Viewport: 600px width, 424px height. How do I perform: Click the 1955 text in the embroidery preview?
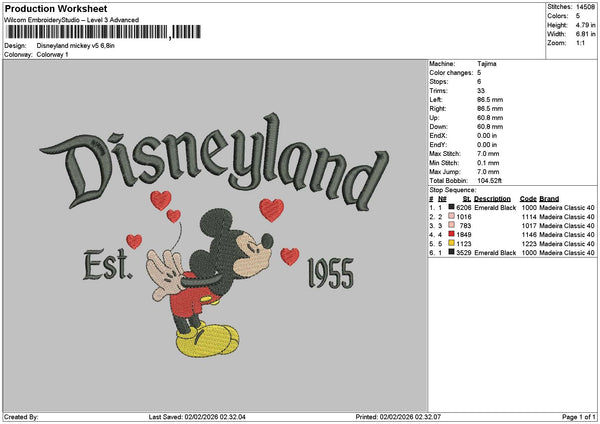(x=331, y=271)
